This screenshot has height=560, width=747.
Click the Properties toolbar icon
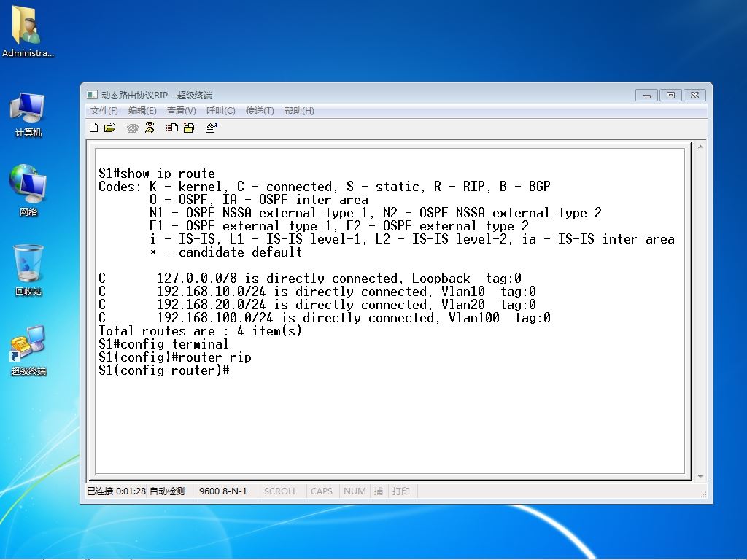(x=211, y=127)
